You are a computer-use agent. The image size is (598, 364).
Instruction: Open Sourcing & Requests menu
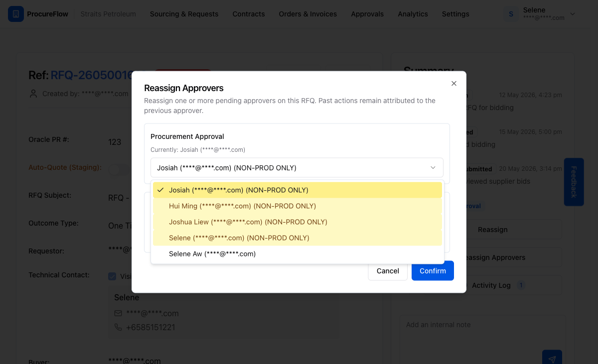tap(184, 14)
